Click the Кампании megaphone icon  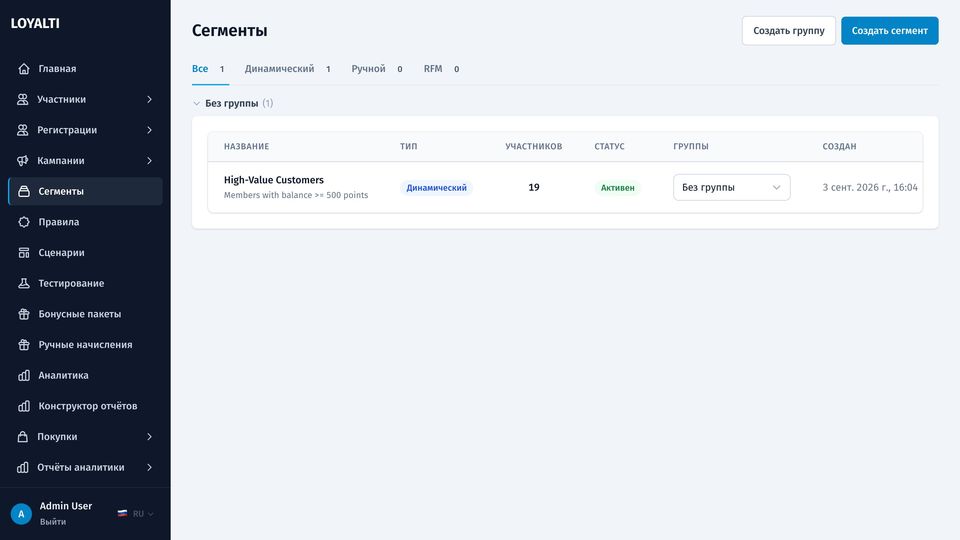coord(23,160)
